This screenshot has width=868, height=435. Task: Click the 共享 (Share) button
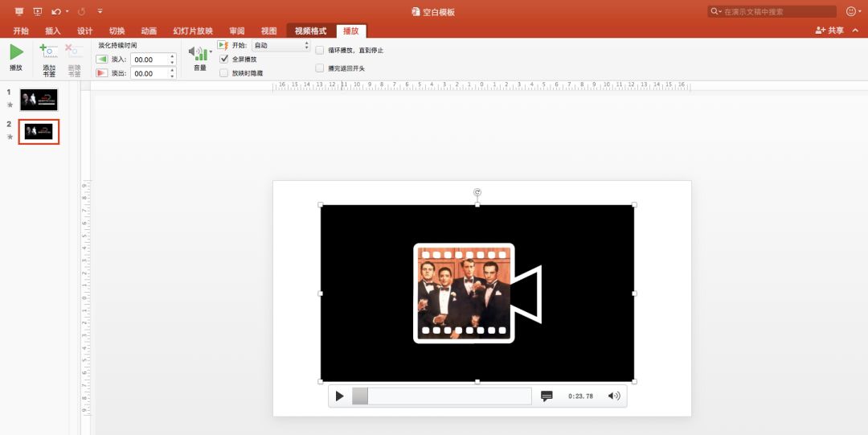click(829, 31)
